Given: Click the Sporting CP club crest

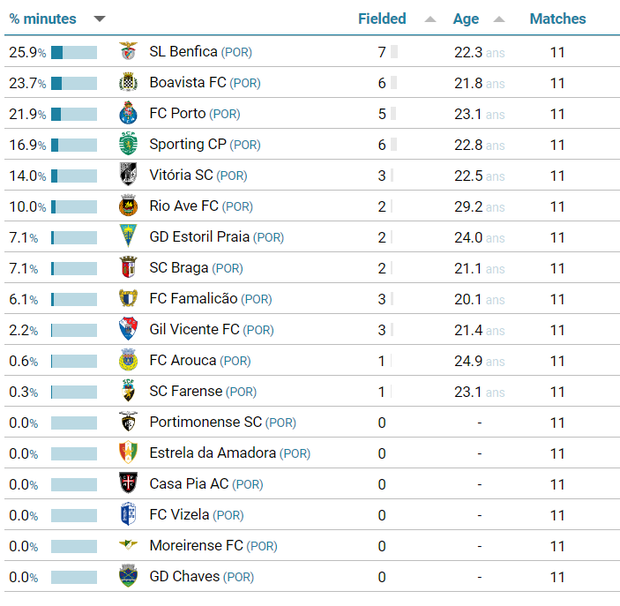Looking at the screenshot, I should (x=128, y=145).
